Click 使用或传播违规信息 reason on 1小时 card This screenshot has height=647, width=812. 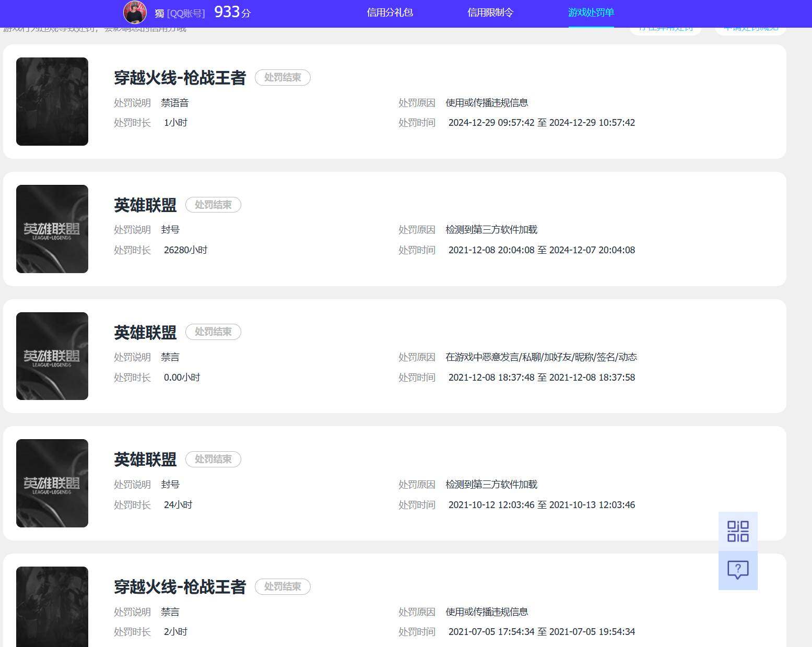(x=487, y=103)
